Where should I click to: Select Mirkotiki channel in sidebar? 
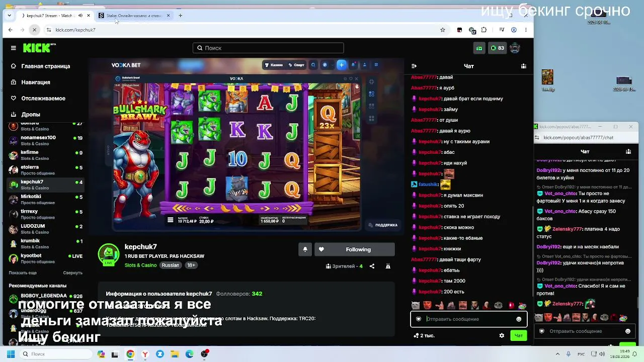pos(45,199)
